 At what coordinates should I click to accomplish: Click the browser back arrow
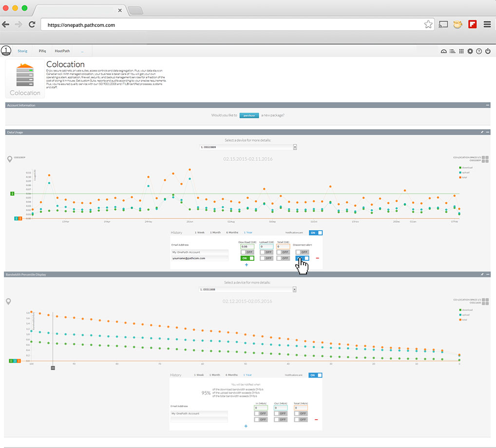pos(5,24)
